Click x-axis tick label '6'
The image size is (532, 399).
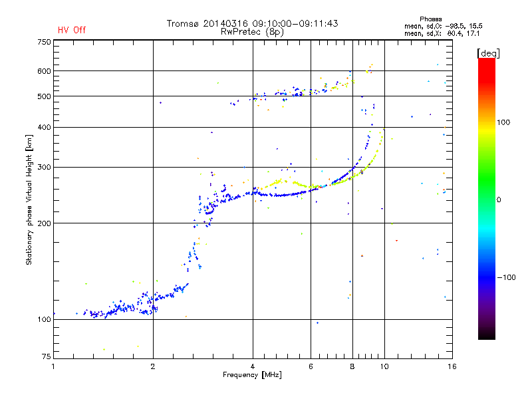(x=311, y=366)
